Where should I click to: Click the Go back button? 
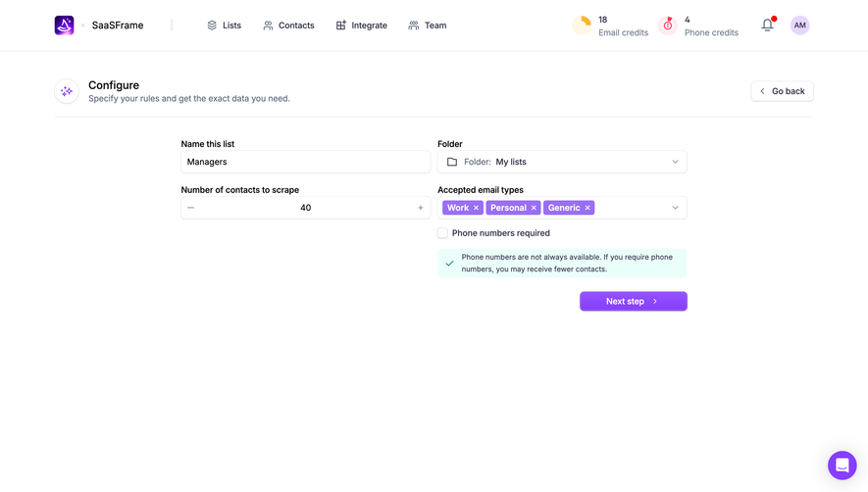(783, 91)
